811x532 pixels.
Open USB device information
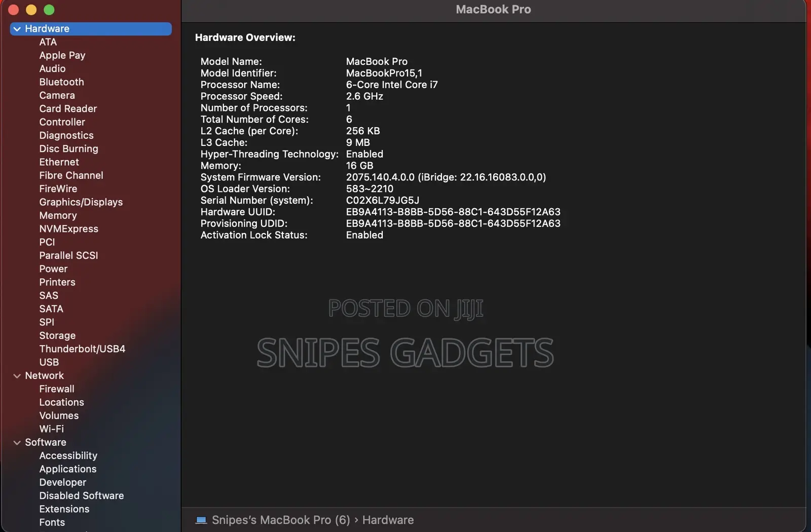click(49, 362)
